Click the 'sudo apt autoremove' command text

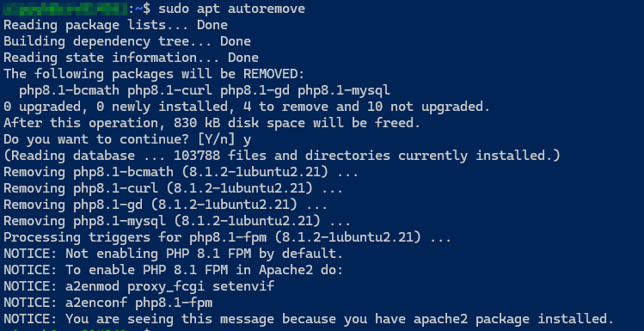[x=231, y=9]
